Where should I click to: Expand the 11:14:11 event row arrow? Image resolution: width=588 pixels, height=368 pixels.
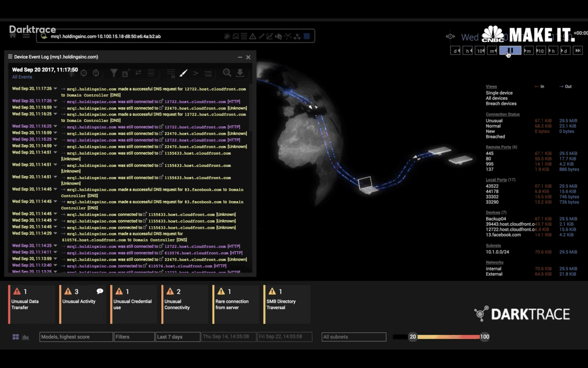(x=55, y=252)
